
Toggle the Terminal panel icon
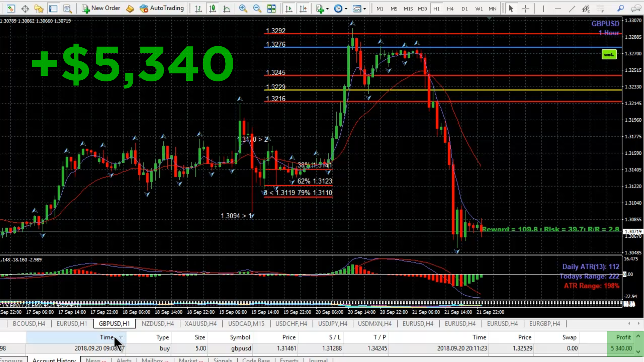53,8
